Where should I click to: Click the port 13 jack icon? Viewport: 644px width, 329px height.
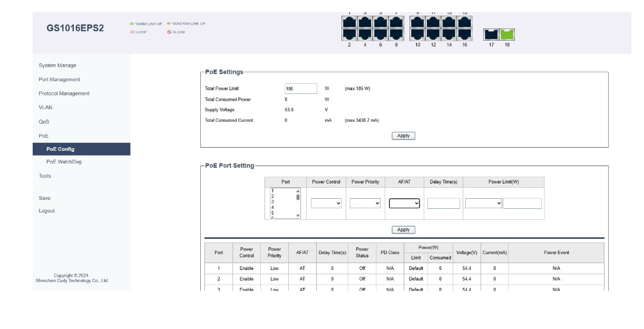449,22
